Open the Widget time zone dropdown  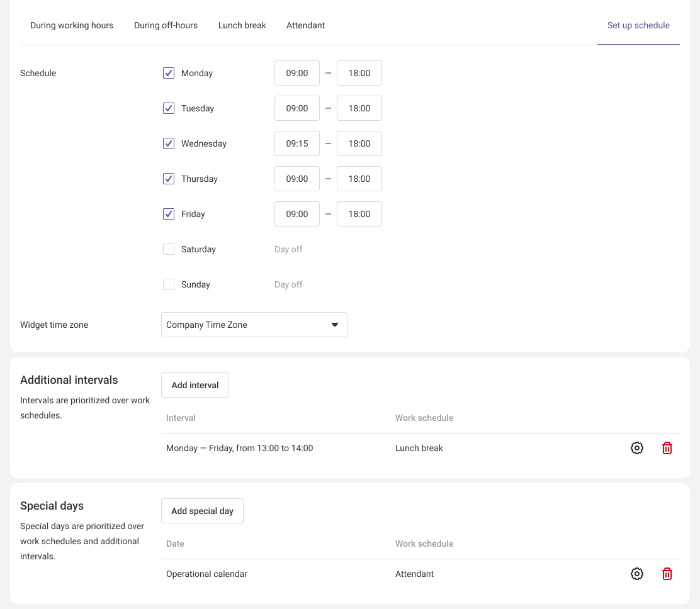(254, 325)
